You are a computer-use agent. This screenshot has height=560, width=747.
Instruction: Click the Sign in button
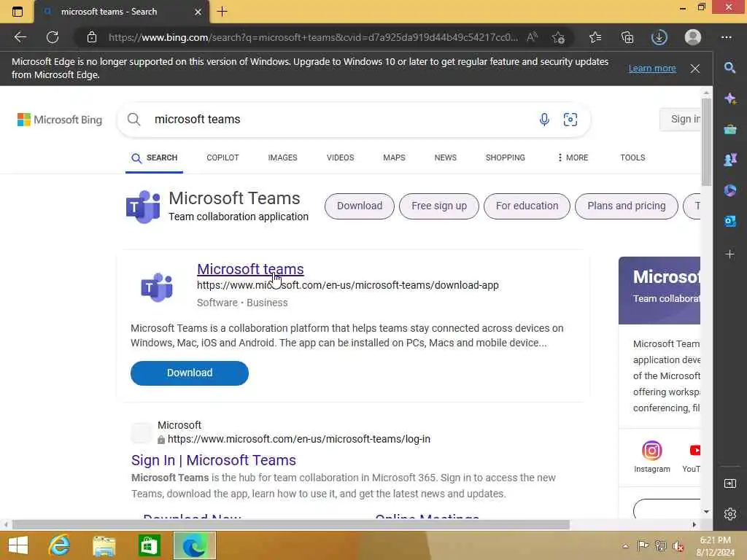click(x=681, y=119)
